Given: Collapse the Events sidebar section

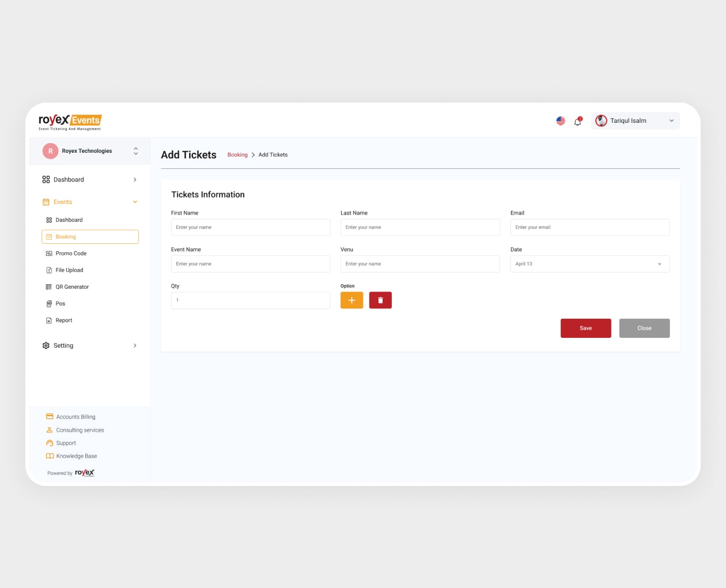Looking at the screenshot, I should [x=90, y=202].
